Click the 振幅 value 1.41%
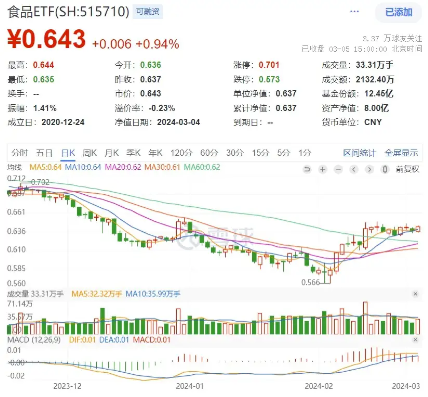Viewport: 428px width, 397px height. [x=45, y=108]
